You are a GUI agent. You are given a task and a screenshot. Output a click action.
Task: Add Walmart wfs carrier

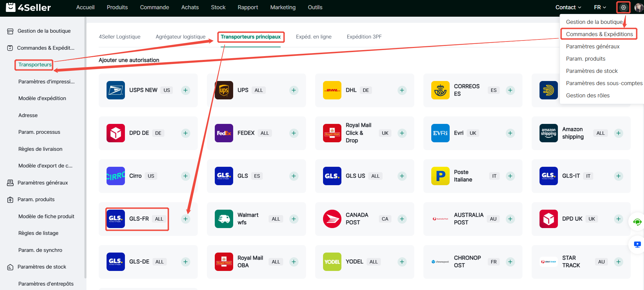tap(294, 219)
